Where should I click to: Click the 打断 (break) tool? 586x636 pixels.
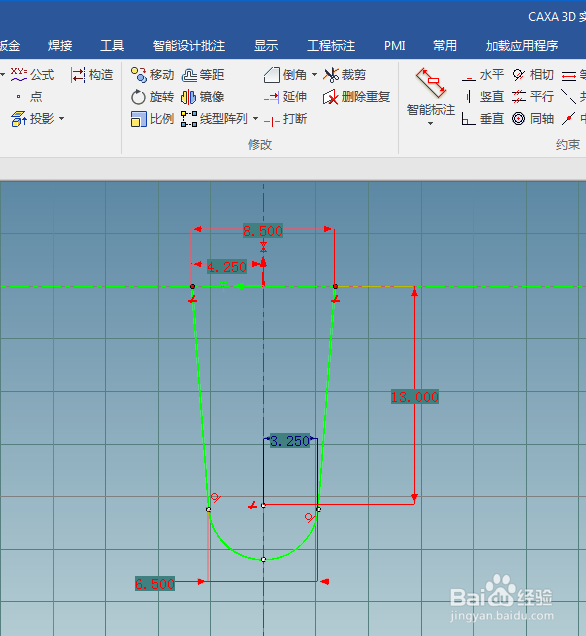point(285,119)
